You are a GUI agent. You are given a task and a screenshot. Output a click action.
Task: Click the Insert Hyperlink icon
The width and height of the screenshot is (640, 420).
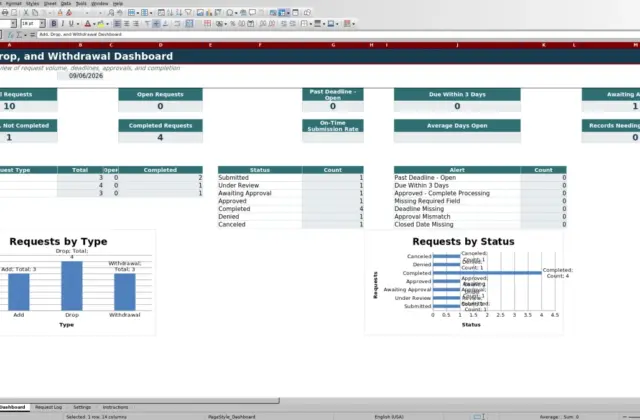click(x=243, y=13)
